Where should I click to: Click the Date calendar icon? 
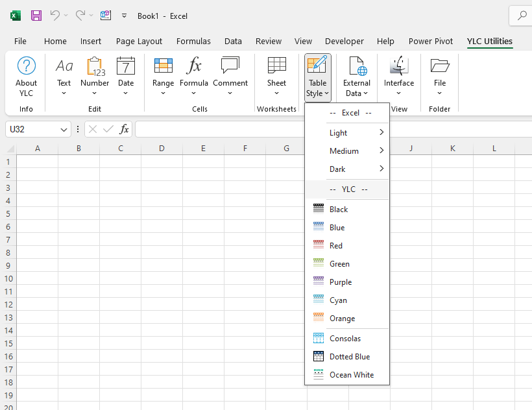click(126, 66)
